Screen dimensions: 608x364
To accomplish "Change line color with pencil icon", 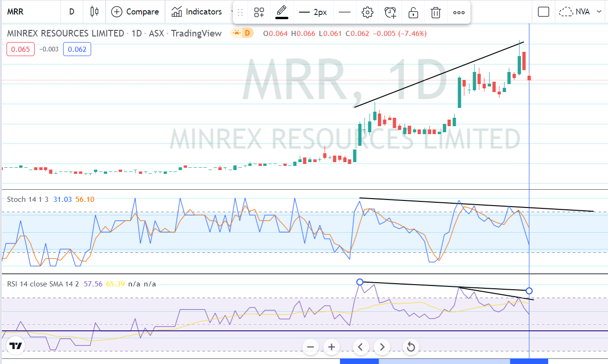I will [281, 12].
